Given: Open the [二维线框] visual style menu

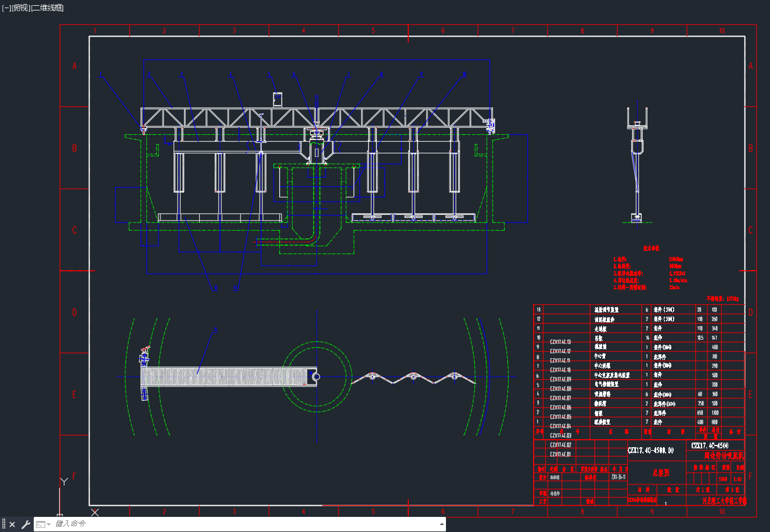Looking at the screenshot, I should [x=47, y=8].
